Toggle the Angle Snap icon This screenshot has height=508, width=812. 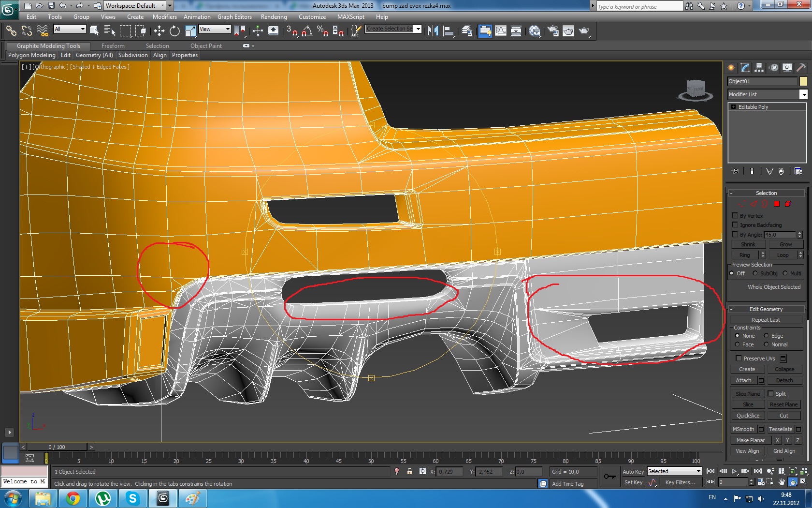click(307, 31)
